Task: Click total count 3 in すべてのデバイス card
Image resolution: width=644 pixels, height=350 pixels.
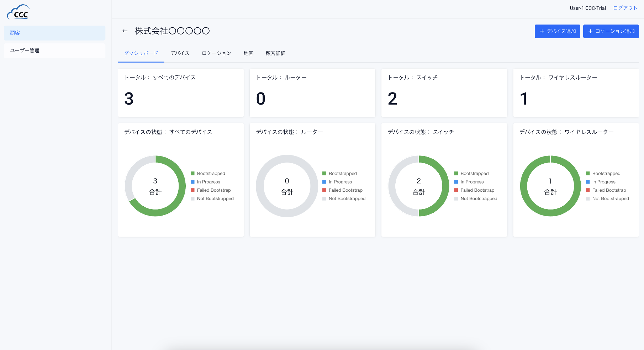Action: (129, 99)
